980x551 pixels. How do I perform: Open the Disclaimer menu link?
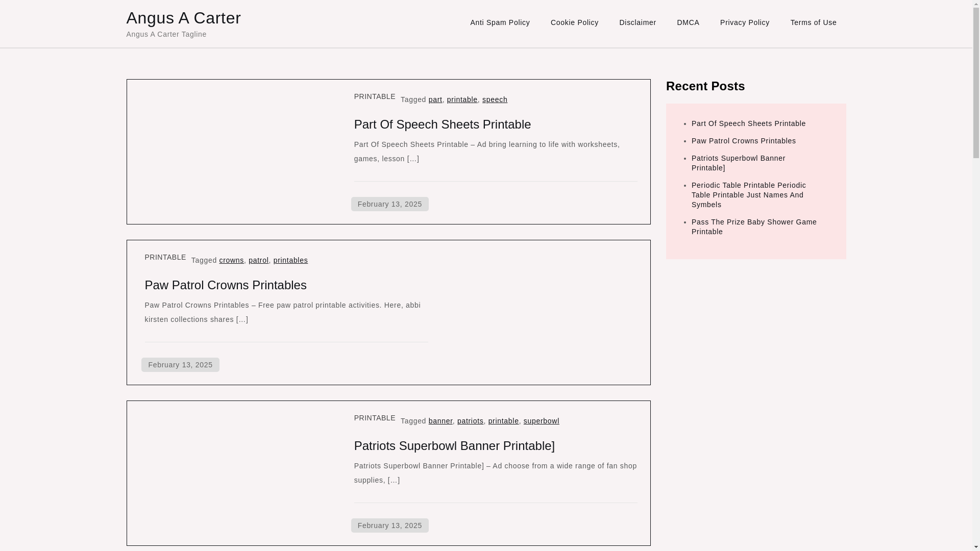(638, 22)
